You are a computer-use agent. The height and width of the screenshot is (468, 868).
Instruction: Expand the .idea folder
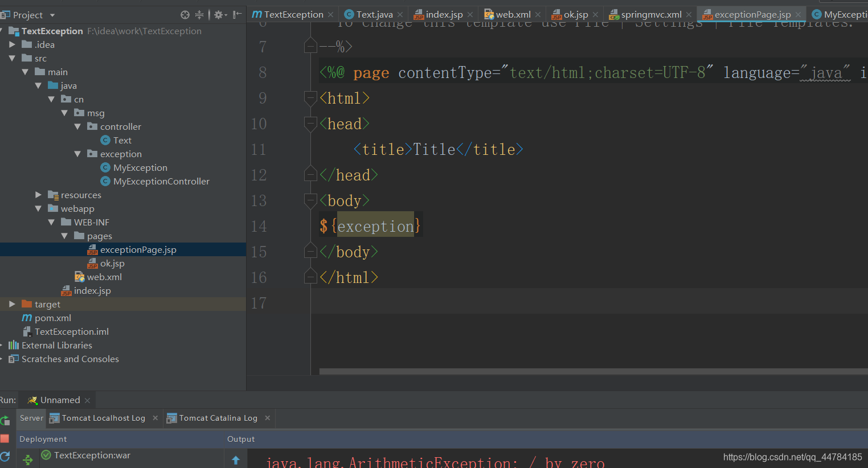[x=12, y=44]
